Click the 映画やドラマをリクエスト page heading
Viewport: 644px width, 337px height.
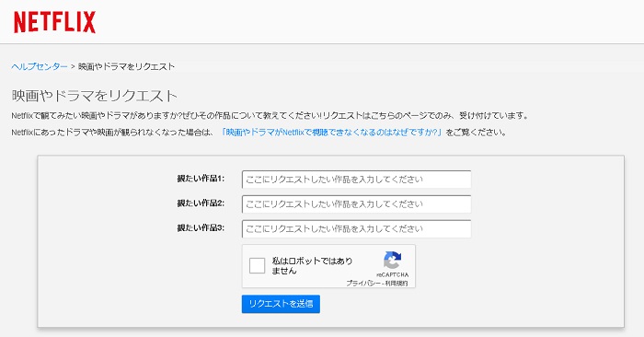pos(95,96)
